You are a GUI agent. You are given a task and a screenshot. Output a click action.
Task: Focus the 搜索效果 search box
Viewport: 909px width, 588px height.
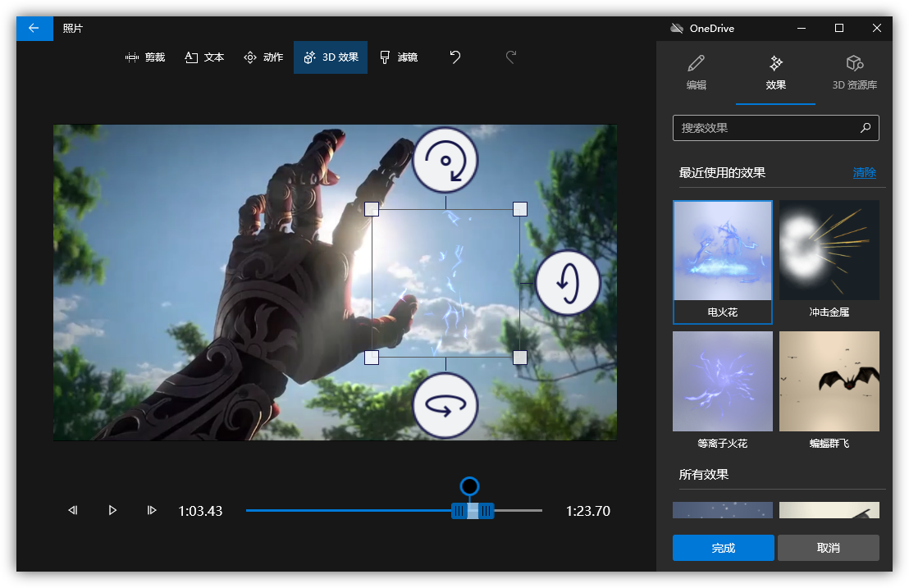pos(775,128)
